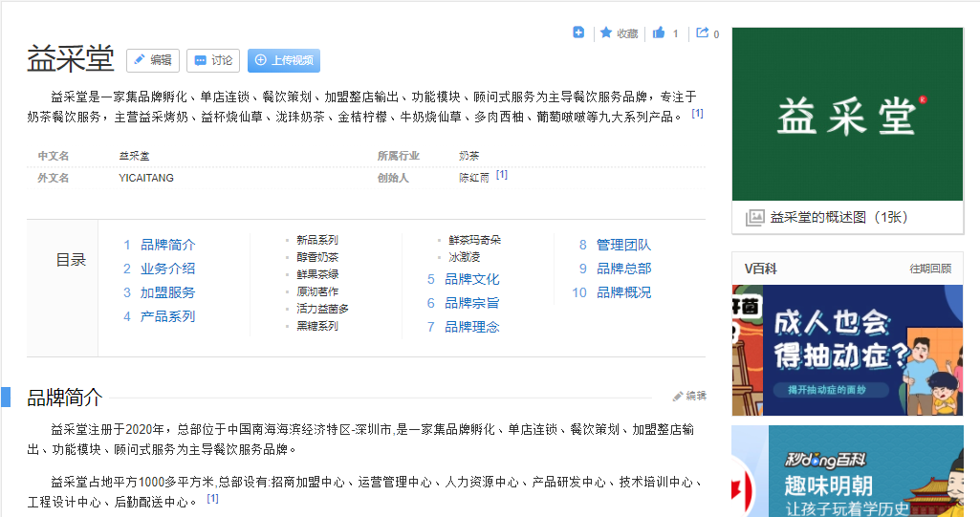Click the thumbs-up like icon
This screenshot has width=980, height=517.
point(659,32)
